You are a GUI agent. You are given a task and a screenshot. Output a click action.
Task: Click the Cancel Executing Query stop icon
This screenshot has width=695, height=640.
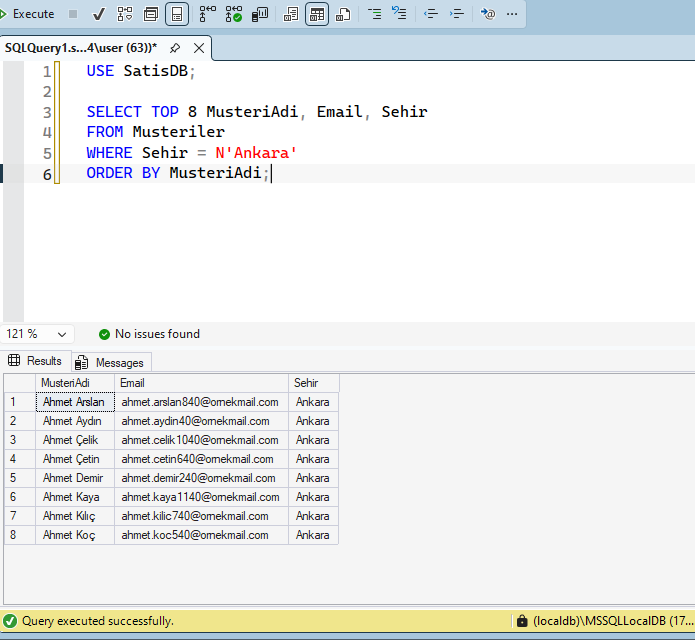(x=73, y=14)
